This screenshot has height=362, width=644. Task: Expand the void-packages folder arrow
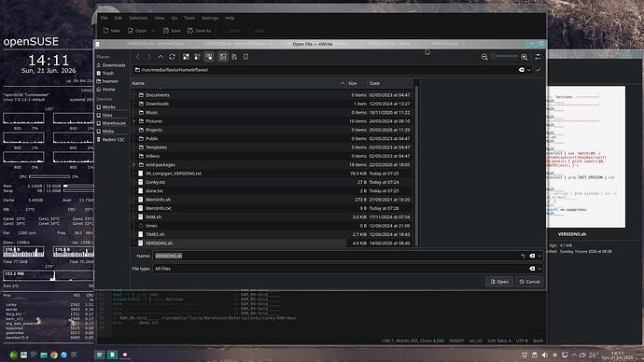133,165
